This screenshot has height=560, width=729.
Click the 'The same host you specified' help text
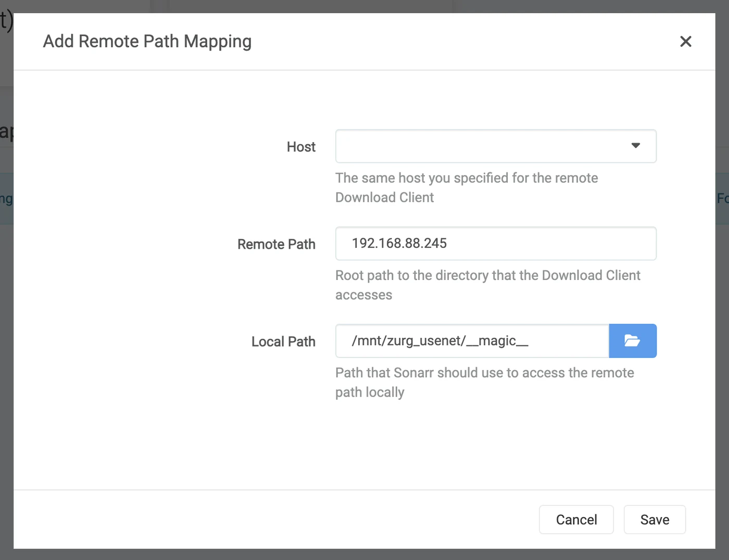[x=467, y=187]
